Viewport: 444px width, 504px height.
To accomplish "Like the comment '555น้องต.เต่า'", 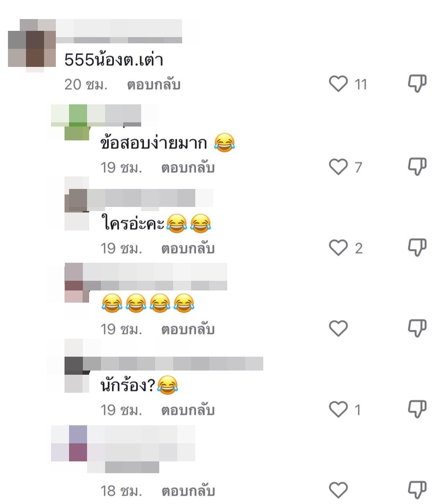I will click(x=338, y=84).
